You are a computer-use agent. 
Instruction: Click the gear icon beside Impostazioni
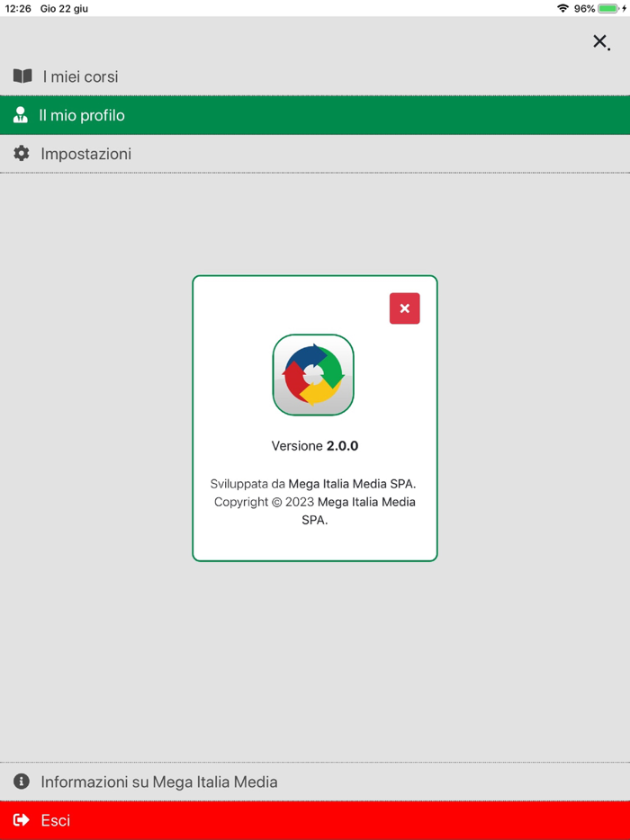pyautogui.click(x=22, y=153)
